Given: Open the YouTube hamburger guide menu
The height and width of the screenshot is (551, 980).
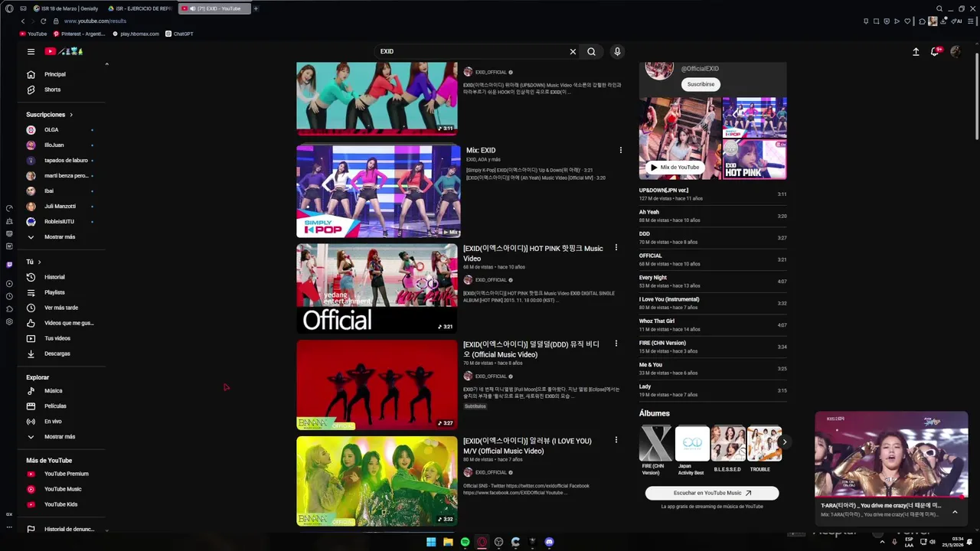Looking at the screenshot, I should point(31,51).
